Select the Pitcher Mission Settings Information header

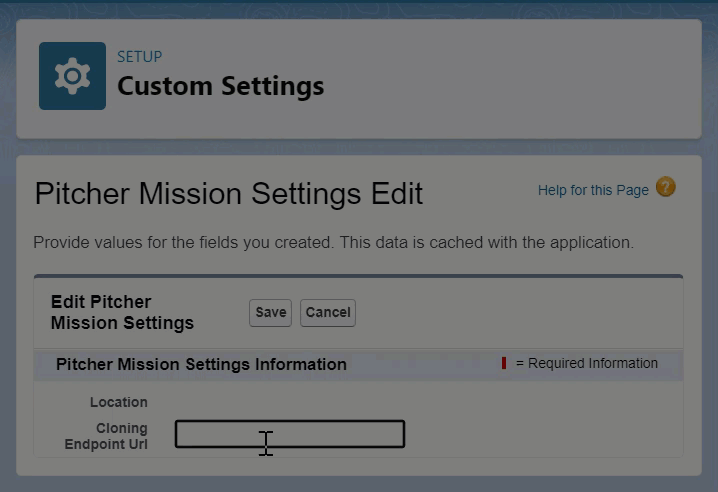201,364
